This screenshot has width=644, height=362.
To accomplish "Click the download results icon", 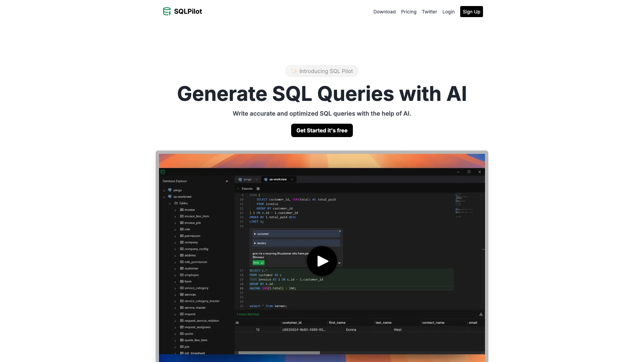I will (481, 314).
